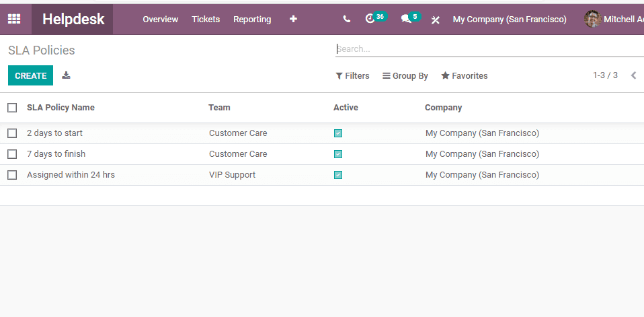
Task: Open the Reporting menu
Action: pyautogui.click(x=252, y=20)
